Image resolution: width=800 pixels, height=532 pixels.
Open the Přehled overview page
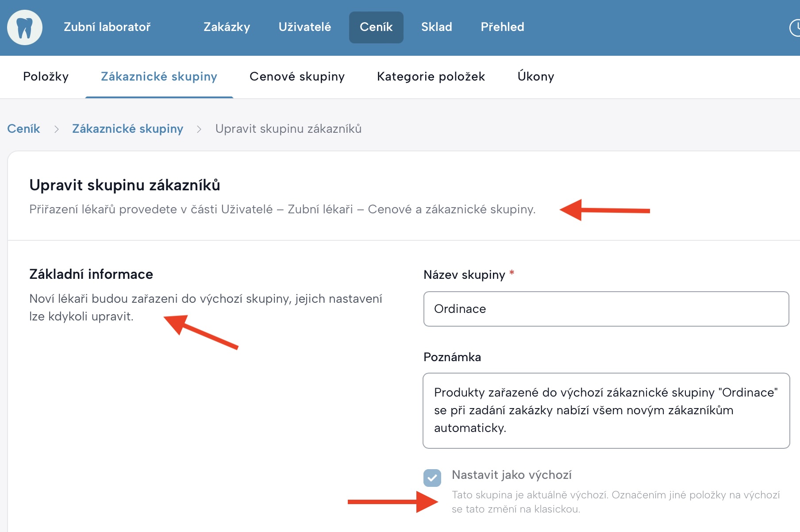point(502,27)
